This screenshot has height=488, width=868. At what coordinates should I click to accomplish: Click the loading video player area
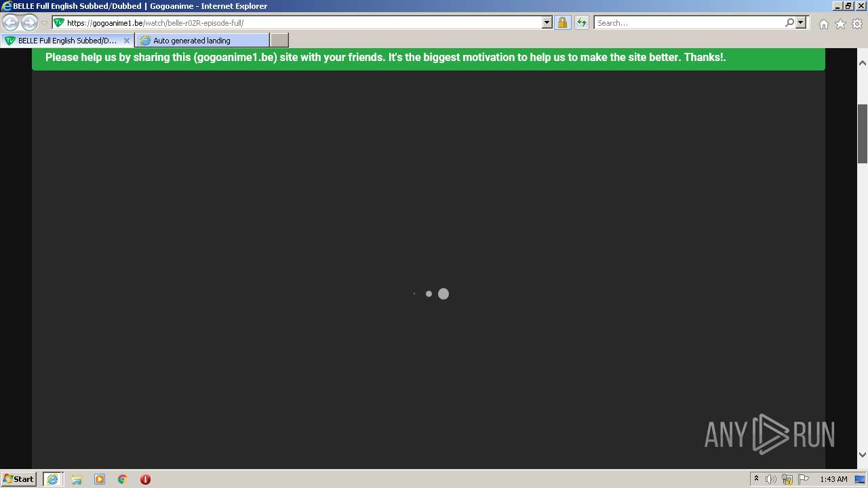(429, 271)
